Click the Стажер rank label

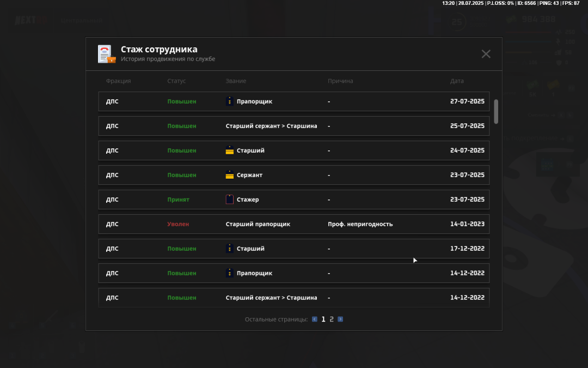pyautogui.click(x=248, y=200)
